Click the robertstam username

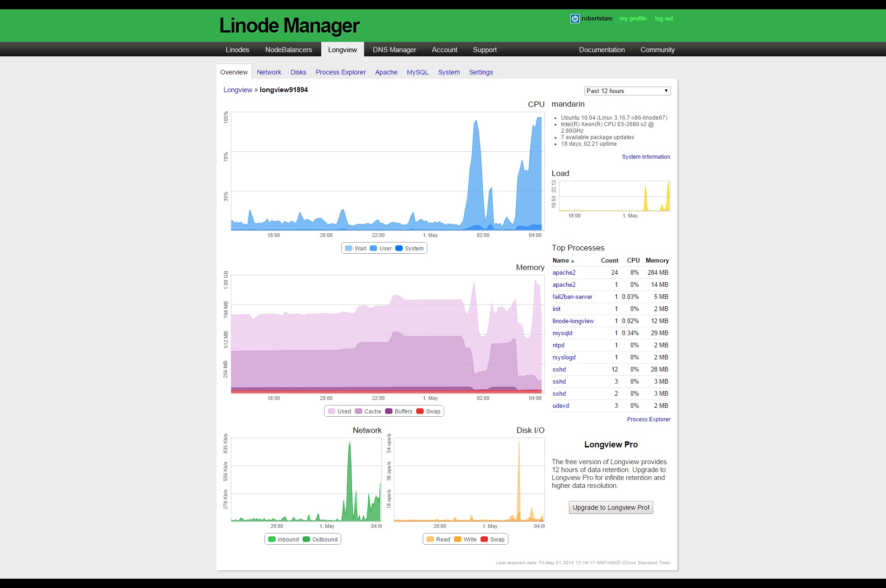(x=596, y=19)
